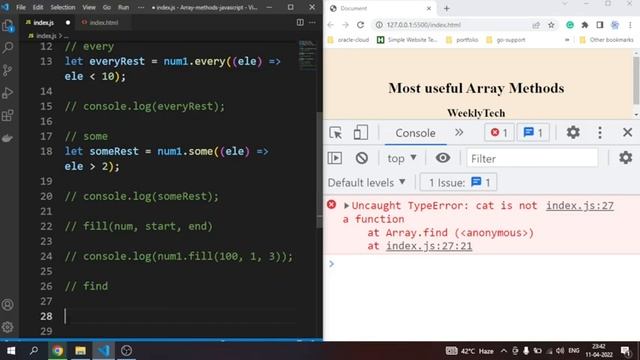Open the Manage gear in VS Code
Image resolution: width=640 pixels, height=360 pixels.
8,327
